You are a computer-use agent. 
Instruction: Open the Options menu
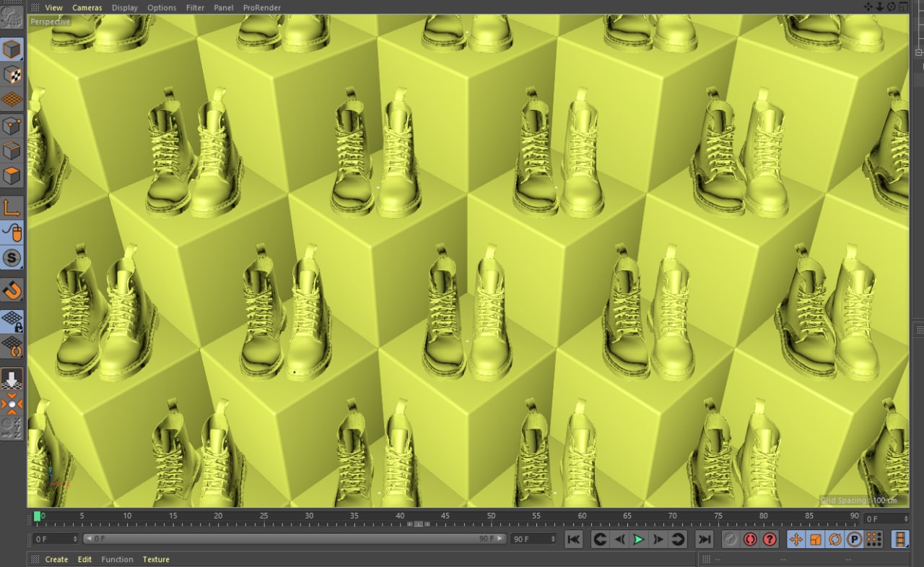[x=162, y=8]
